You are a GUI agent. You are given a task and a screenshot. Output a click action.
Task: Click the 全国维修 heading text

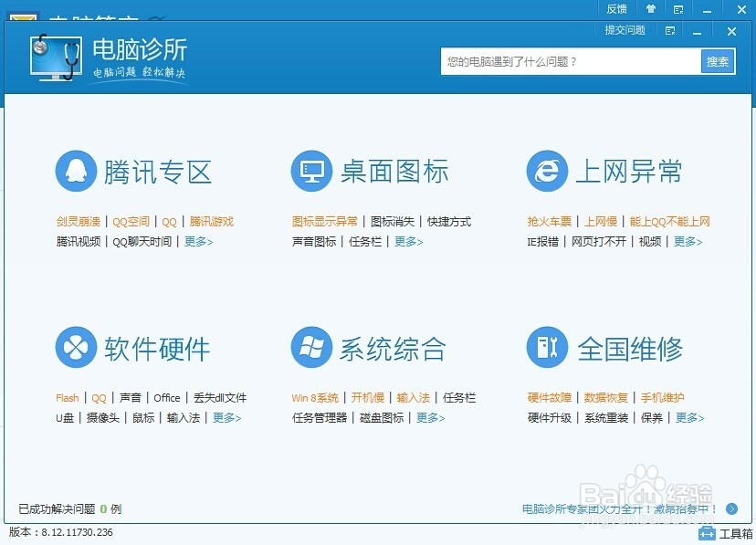pyautogui.click(x=630, y=349)
